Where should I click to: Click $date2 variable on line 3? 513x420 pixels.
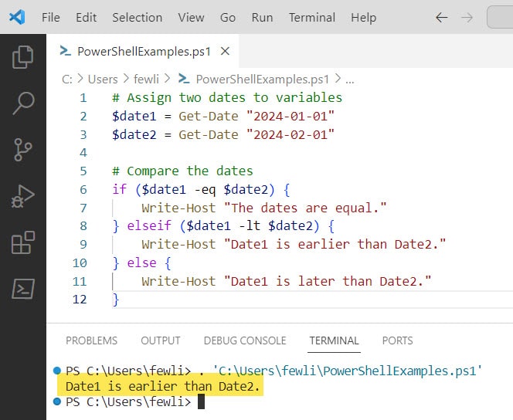134,134
